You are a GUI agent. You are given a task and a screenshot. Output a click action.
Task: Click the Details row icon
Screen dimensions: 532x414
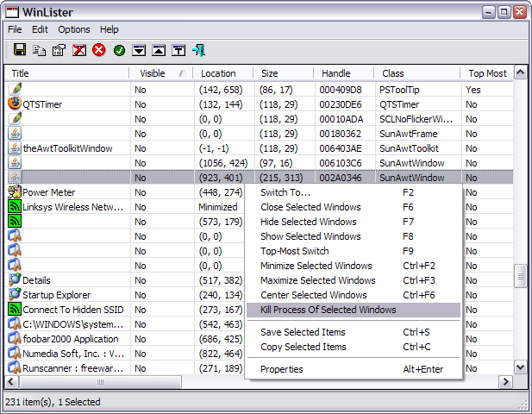pyautogui.click(x=15, y=280)
